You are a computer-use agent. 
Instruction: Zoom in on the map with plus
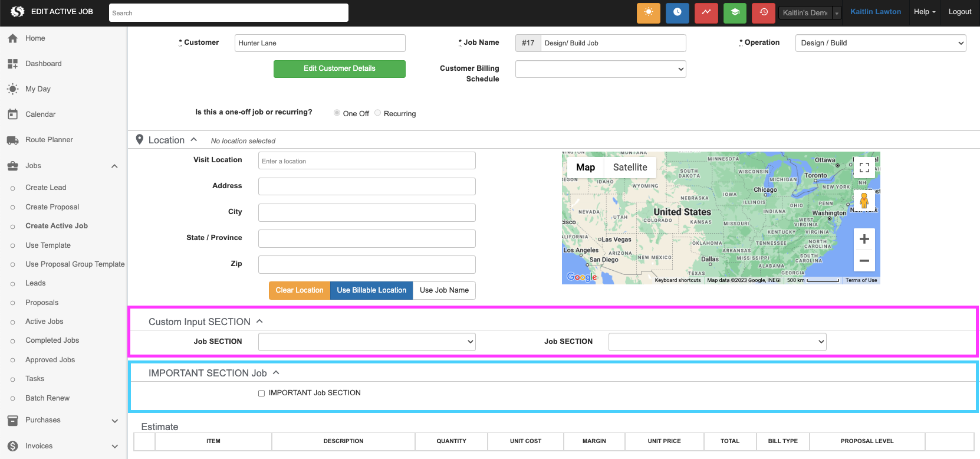pyautogui.click(x=864, y=239)
